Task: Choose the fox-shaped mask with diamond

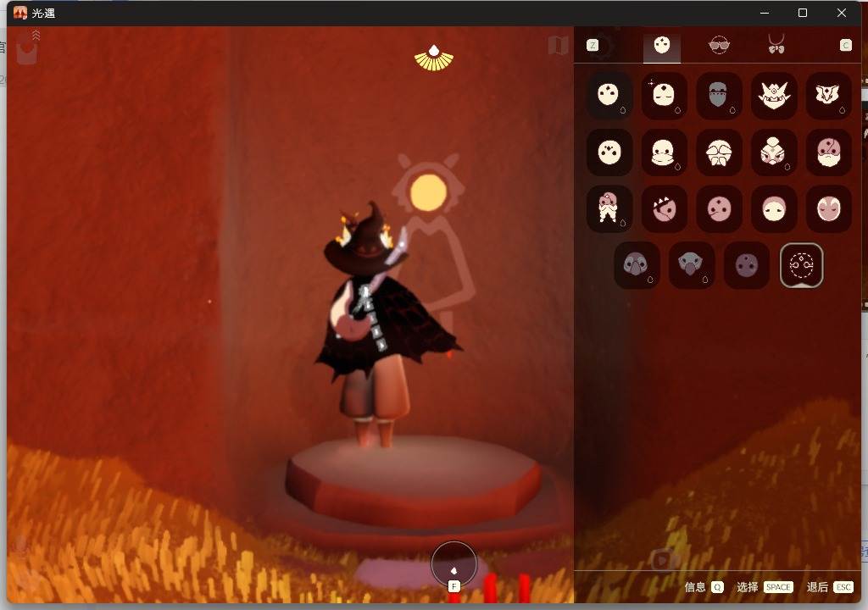Action: click(x=829, y=95)
